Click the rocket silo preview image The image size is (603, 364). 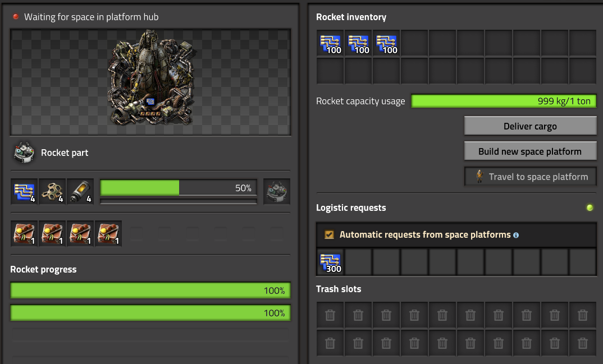150,82
